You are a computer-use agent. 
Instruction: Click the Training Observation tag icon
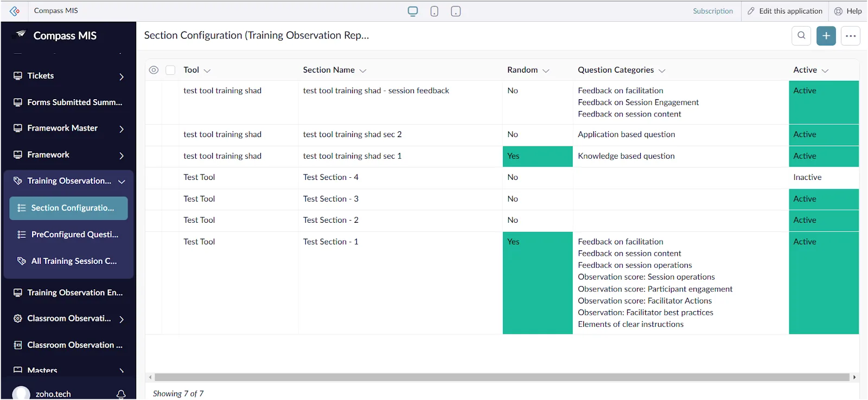pos(18,181)
